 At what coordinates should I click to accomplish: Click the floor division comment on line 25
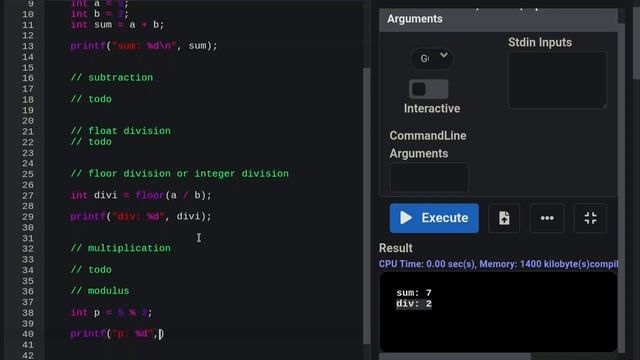(179, 174)
